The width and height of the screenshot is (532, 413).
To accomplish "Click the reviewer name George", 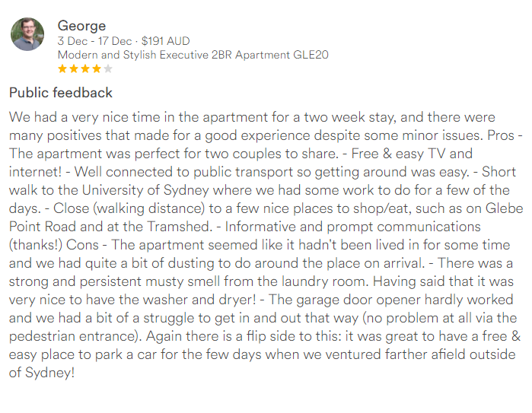I will (x=81, y=26).
